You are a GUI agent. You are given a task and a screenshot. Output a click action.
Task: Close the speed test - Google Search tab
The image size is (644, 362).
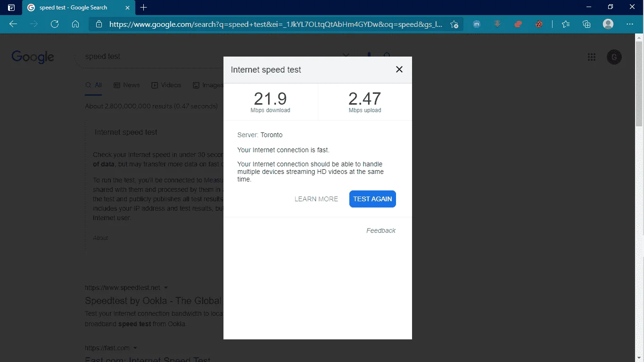(127, 8)
